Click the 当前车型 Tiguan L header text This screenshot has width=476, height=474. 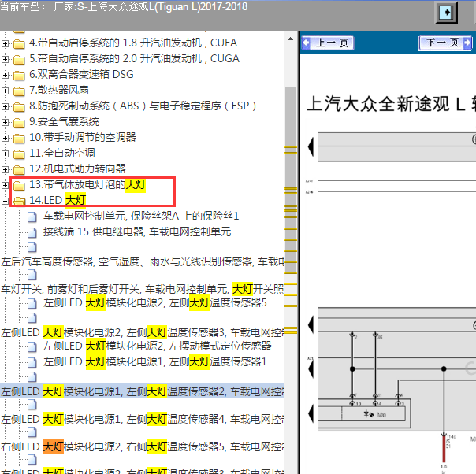coord(124,6)
